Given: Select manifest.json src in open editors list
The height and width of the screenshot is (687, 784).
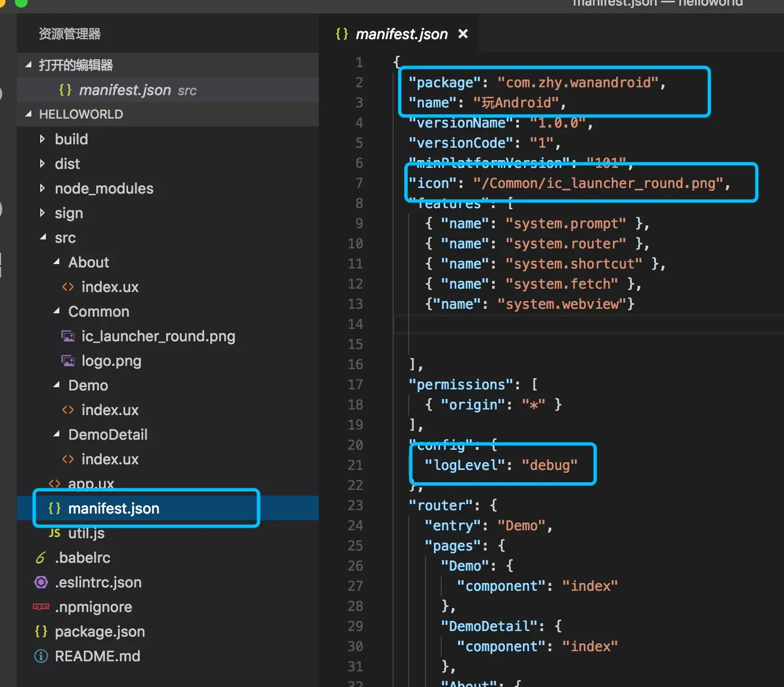Looking at the screenshot, I should point(168,90).
